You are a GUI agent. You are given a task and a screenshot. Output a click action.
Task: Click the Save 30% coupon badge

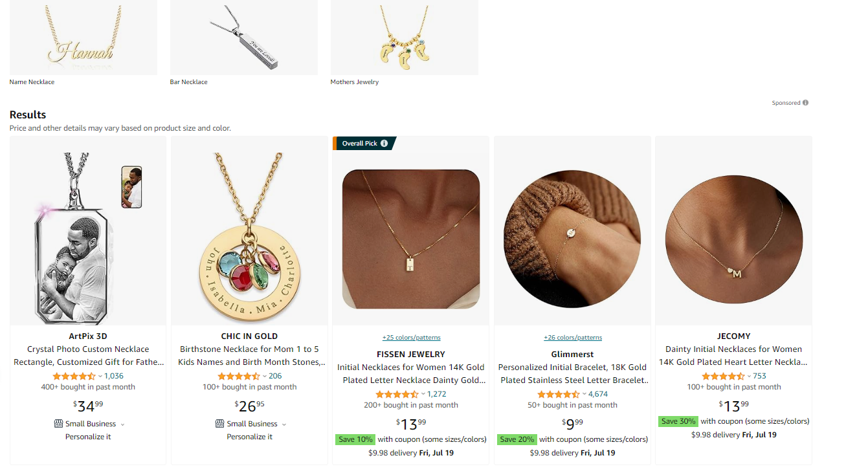point(678,421)
